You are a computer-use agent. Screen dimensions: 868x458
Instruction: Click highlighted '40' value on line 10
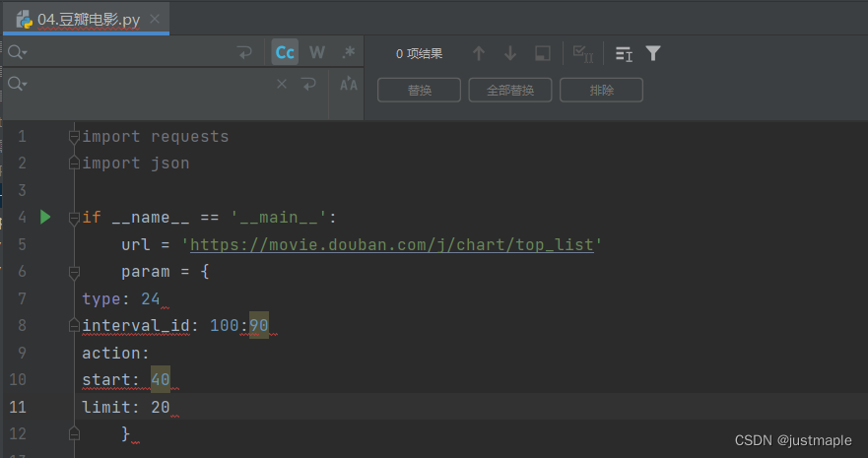click(x=160, y=379)
